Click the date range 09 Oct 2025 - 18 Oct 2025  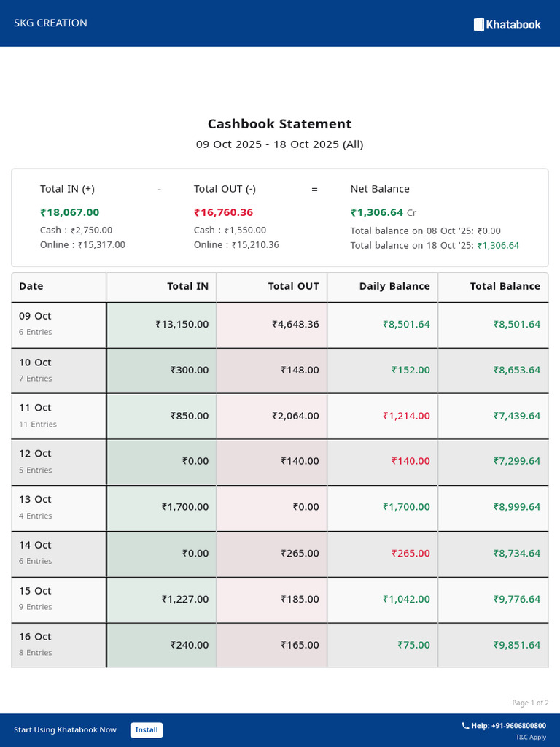point(279,144)
